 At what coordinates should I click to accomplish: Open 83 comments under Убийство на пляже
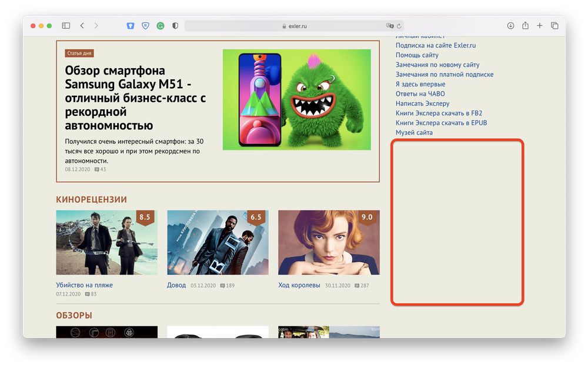91,294
